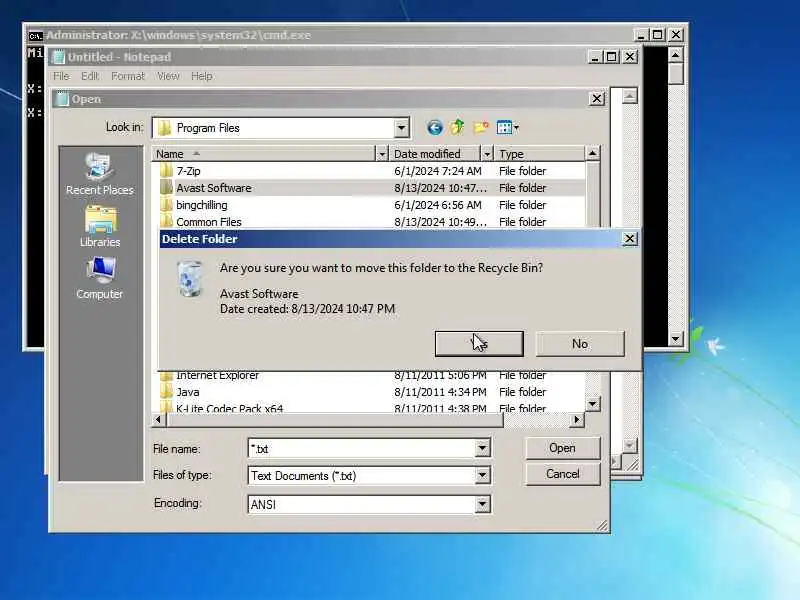Click the 6/1/2024 7:24 AM date cell

[x=438, y=171]
